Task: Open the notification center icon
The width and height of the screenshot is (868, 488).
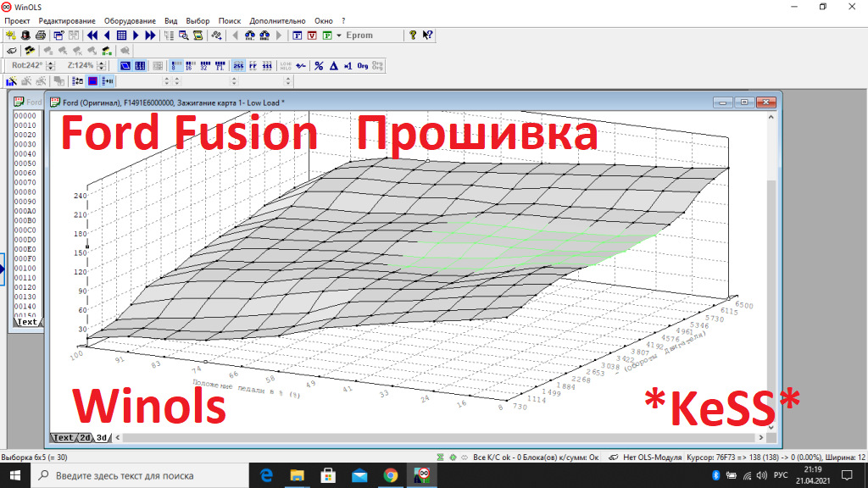Action: 847,475
